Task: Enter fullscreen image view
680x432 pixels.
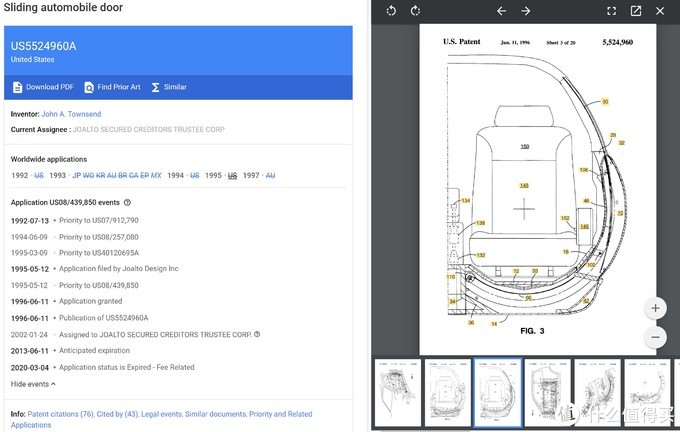Action: 611,11
